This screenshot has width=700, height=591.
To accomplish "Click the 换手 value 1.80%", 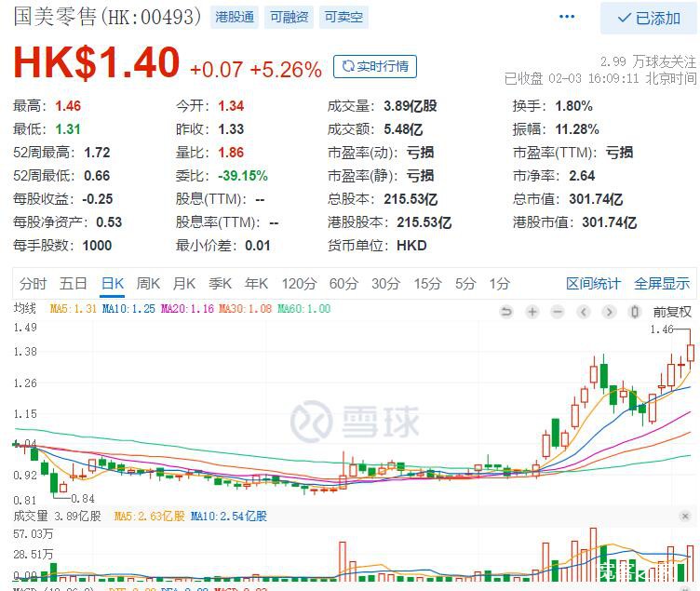I will point(573,106).
